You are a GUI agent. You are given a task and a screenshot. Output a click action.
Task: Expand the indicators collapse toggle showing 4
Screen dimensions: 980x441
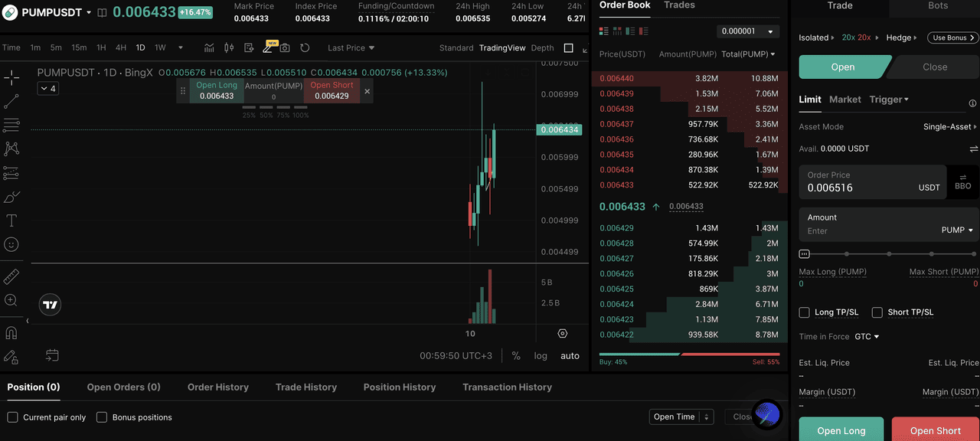coord(47,89)
